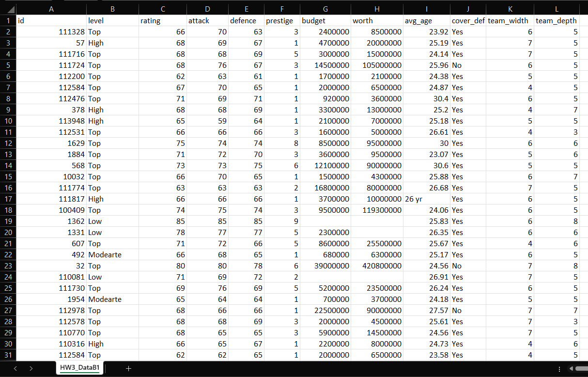588x377 pixels.
Task: Select the prestige value 9 in row 19
Action: pyautogui.click(x=282, y=221)
